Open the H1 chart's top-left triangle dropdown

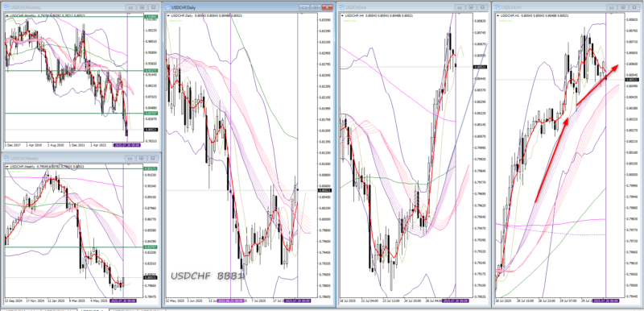coord(498,15)
